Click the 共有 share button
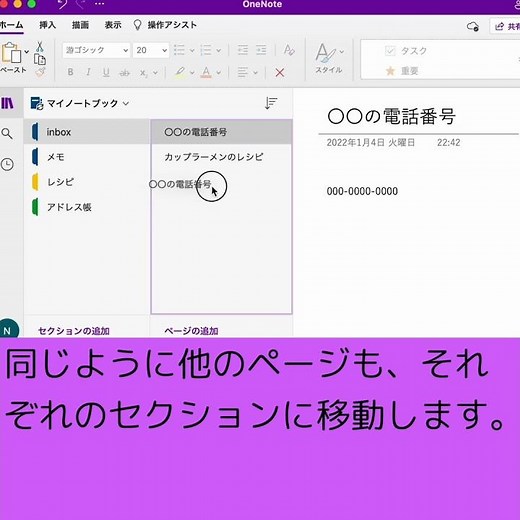The image size is (520, 520). tap(506, 26)
